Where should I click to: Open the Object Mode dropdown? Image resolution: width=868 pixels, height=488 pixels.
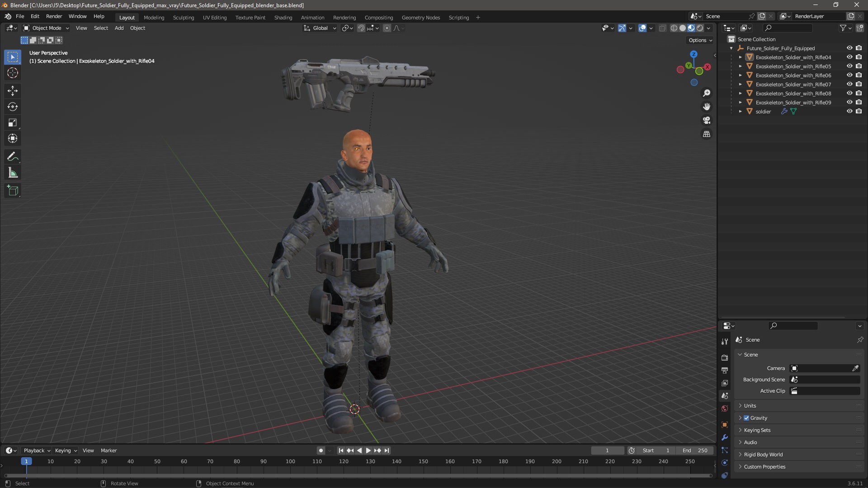[46, 28]
